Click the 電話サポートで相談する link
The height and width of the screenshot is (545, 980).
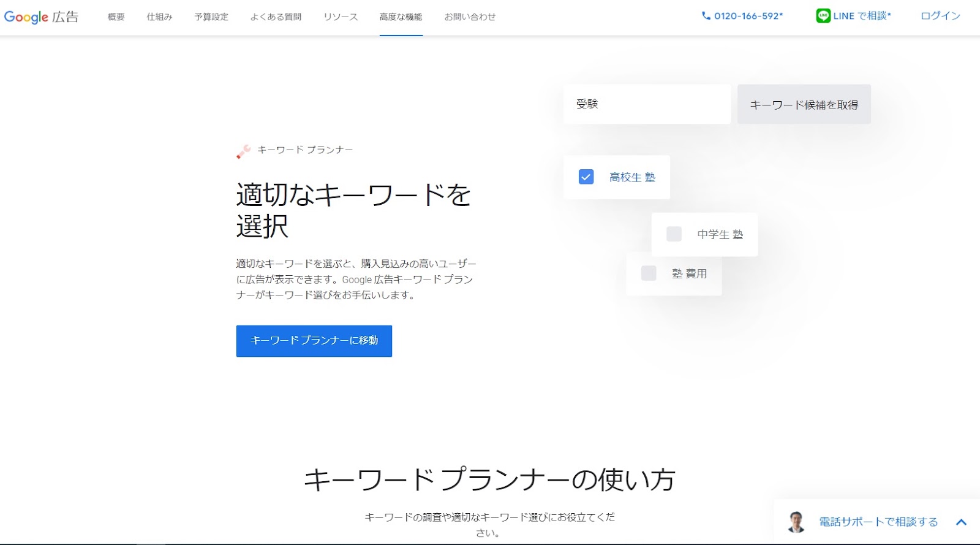tap(878, 522)
